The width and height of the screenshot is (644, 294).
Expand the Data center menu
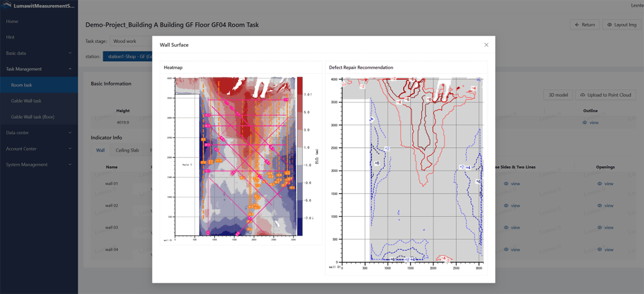(x=39, y=133)
